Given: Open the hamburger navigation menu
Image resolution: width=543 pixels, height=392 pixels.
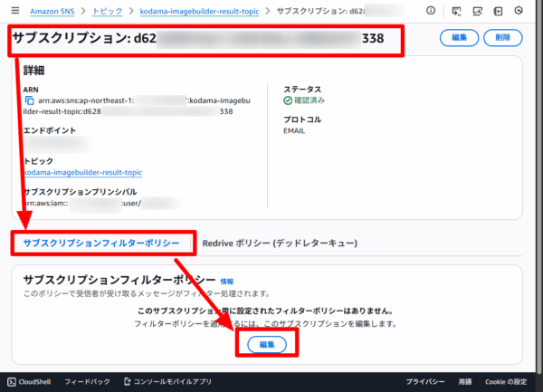Looking at the screenshot, I should click(15, 10).
